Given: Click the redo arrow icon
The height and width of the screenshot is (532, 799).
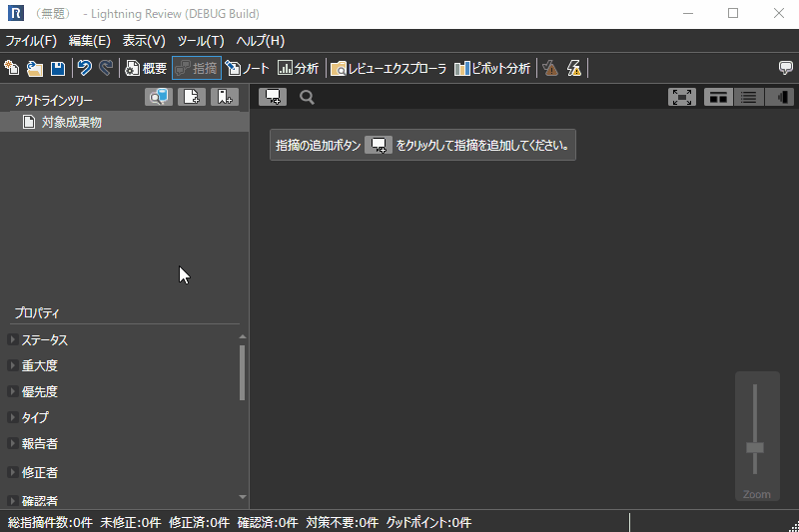Looking at the screenshot, I should click(x=106, y=68).
